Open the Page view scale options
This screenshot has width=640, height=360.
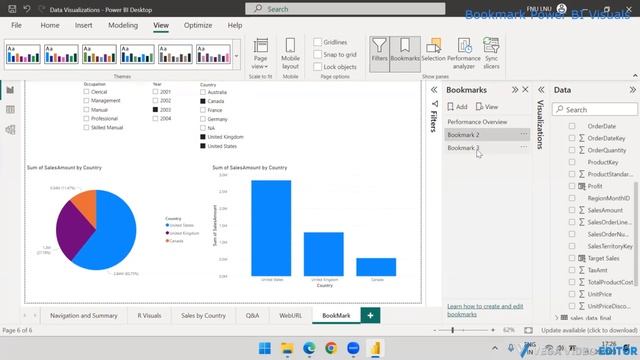coord(260,54)
